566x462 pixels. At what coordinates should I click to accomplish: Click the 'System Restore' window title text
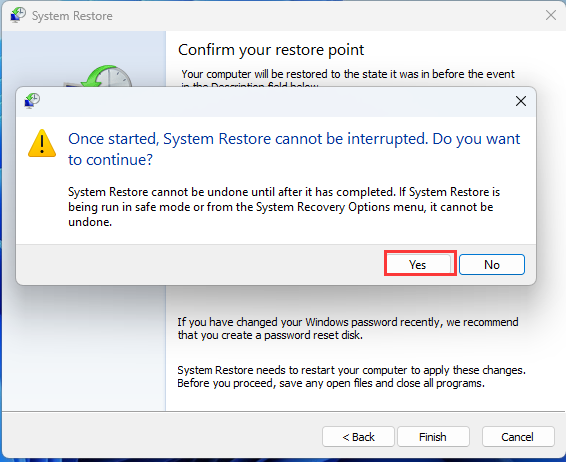point(72,16)
